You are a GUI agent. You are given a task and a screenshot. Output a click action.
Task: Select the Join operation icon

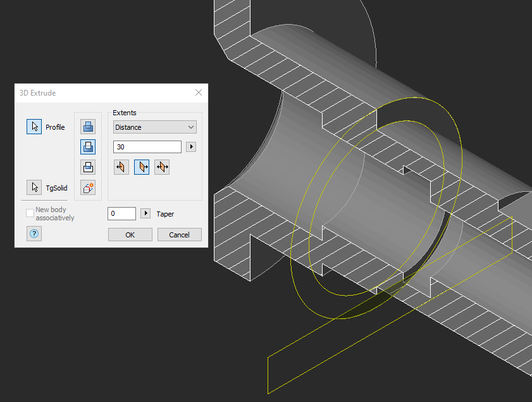point(88,127)
